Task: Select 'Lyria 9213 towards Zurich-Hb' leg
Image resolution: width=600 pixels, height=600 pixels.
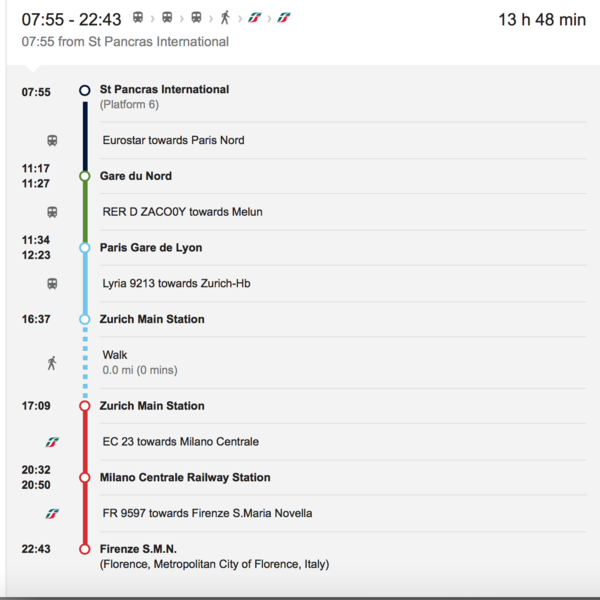Action: coord(176,283)
